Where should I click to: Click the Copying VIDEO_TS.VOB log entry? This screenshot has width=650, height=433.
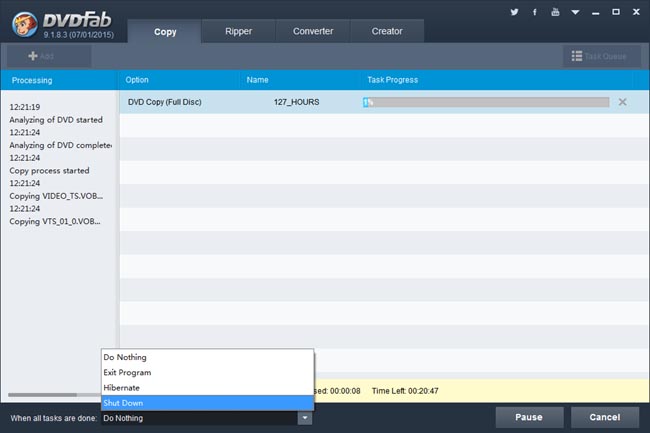tap(56, 196)
